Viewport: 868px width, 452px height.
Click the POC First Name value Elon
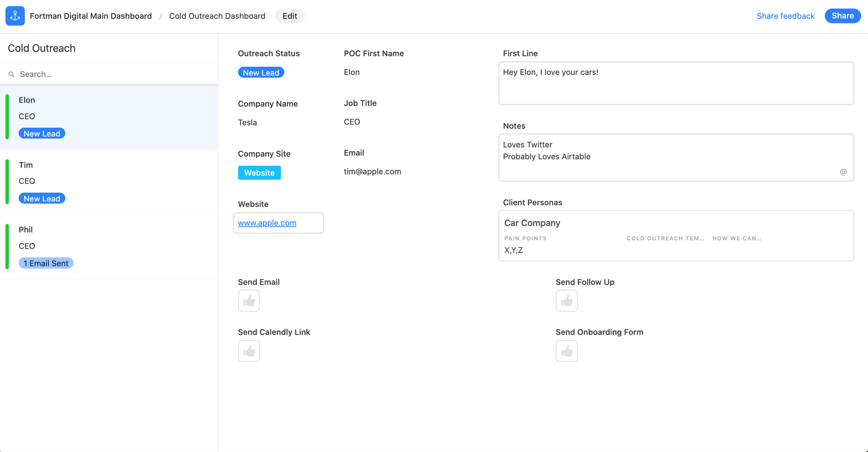pyautogui.click(x=352, y=72)
